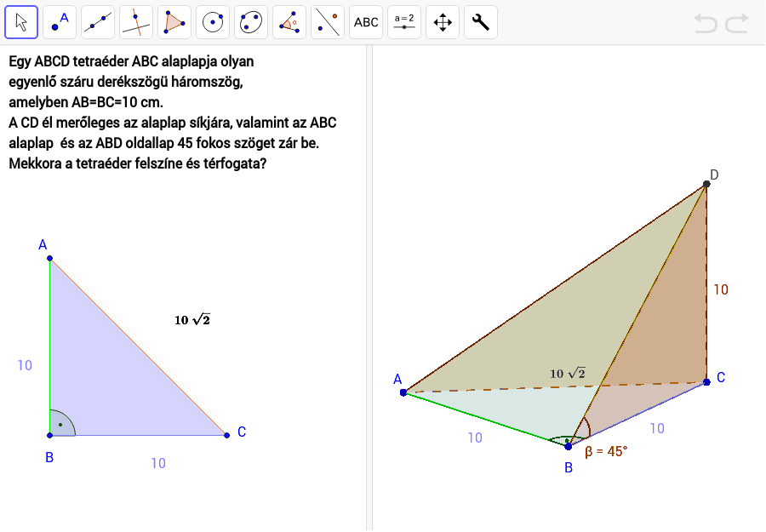
Task: Select the Slider a=2 tool
Action: 404,22
